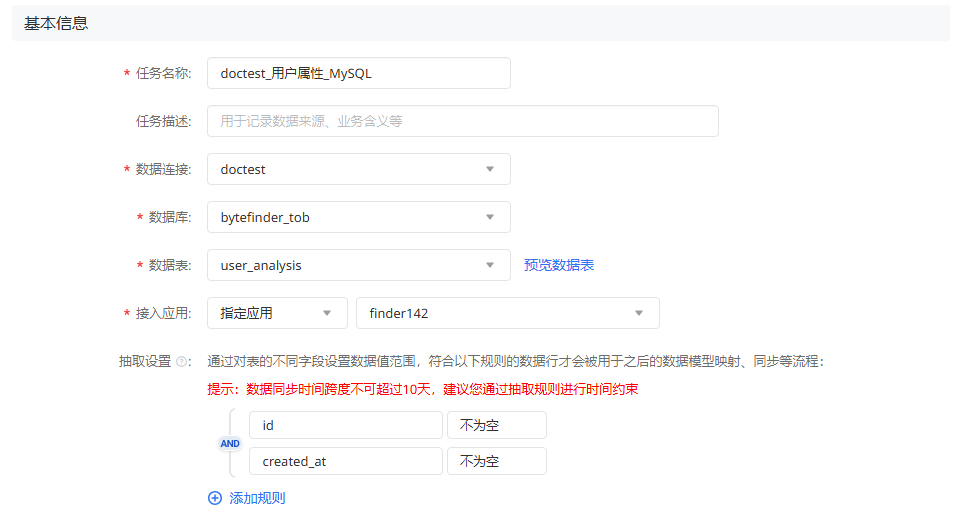Click the 抽取设置 label
Screen dimensions: 968x531
145,361
